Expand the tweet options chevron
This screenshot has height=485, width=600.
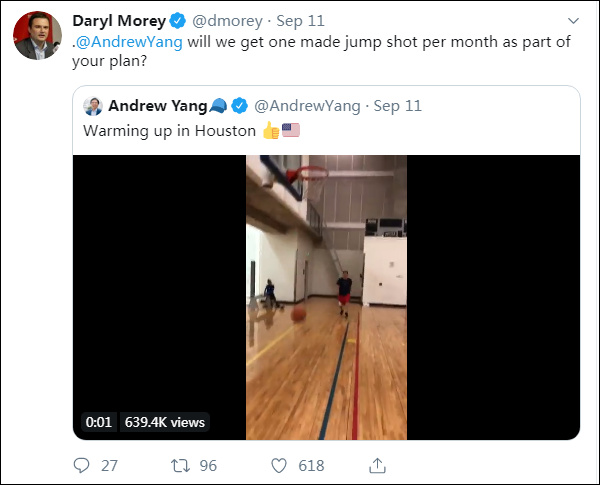572,21
